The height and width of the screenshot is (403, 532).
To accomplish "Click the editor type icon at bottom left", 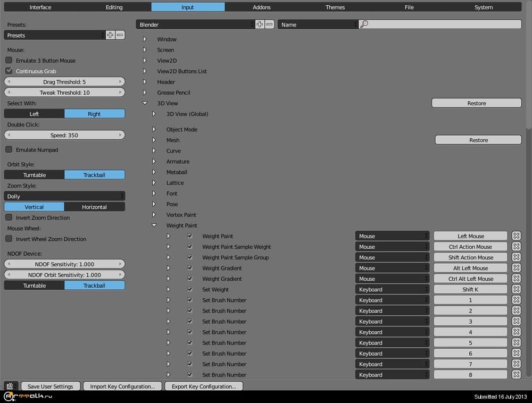I will pos(10,386).
